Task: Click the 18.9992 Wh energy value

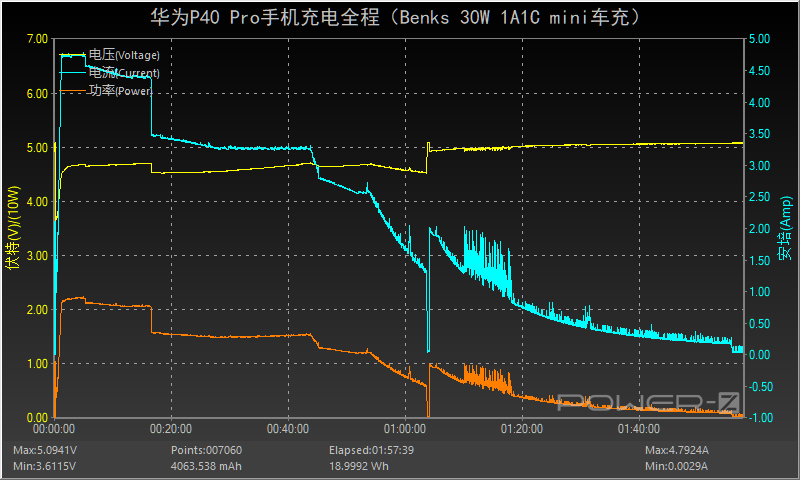Action: point(359,466)
